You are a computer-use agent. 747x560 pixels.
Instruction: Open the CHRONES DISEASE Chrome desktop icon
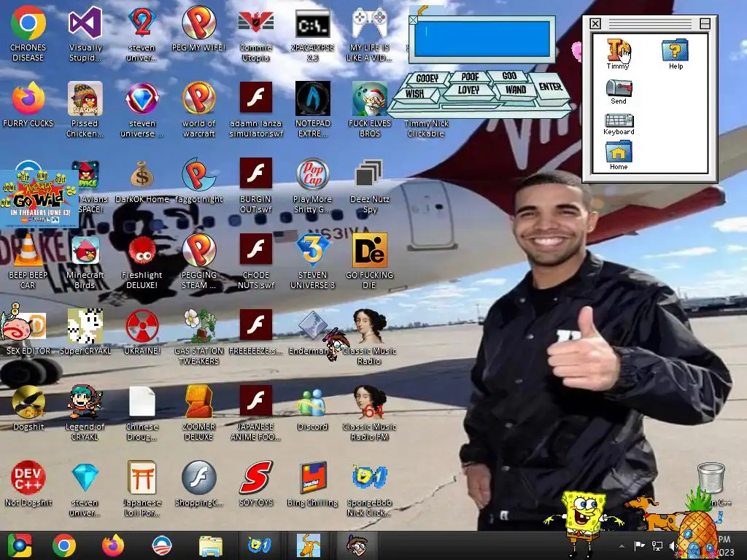(x=28, y=23)
